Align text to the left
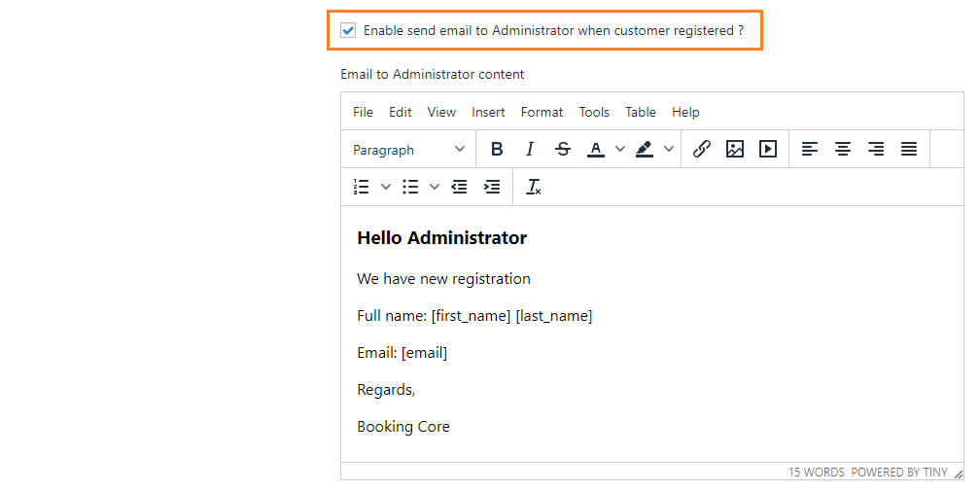980x492 pixels. 810,149
